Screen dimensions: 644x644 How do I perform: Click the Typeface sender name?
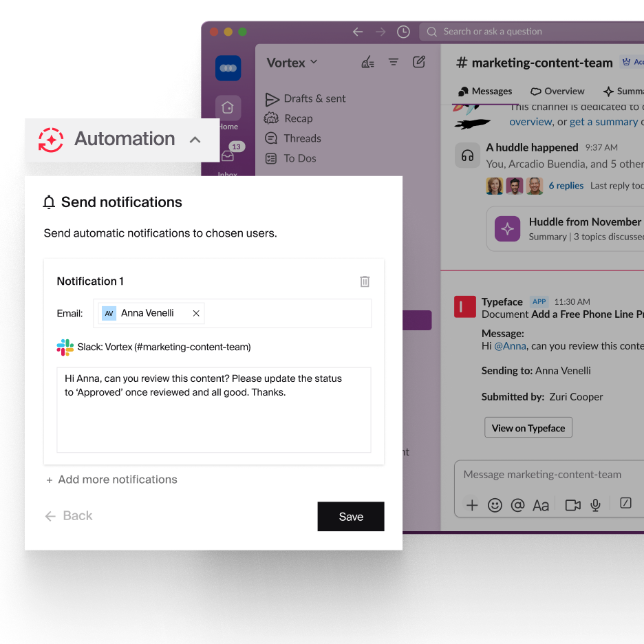point(502,302)
